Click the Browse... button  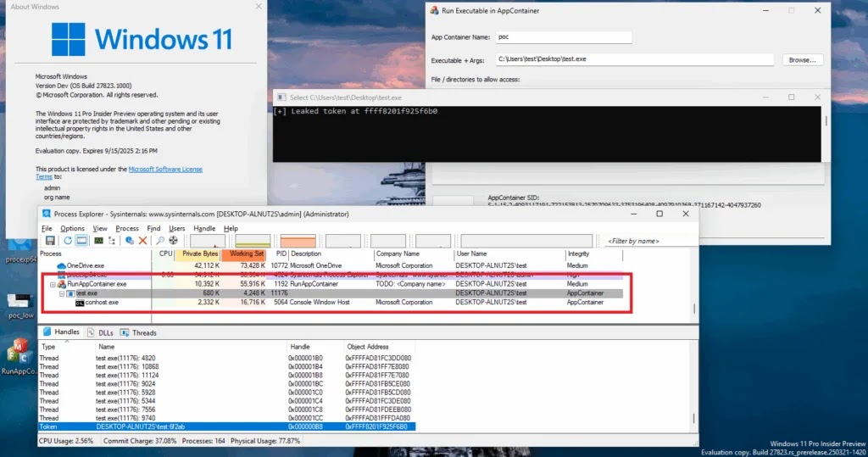coord(802,60)
